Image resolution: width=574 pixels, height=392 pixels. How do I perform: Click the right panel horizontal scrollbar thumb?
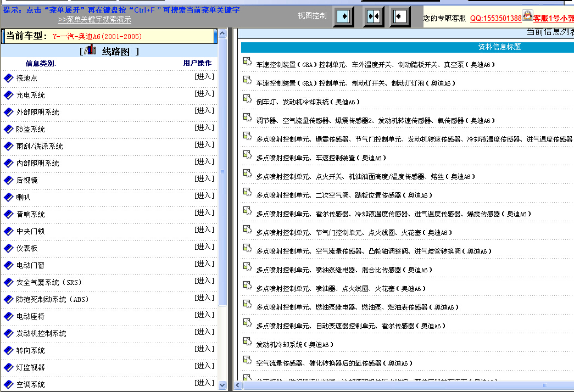coord(408,385)
